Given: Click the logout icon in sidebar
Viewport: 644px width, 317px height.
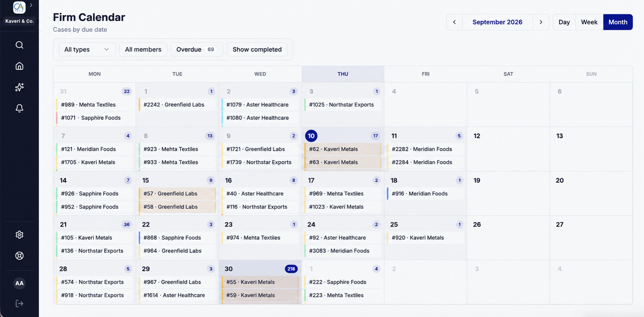Looking at the screenshot, I should pyautogui.click(x=19, y=304).
